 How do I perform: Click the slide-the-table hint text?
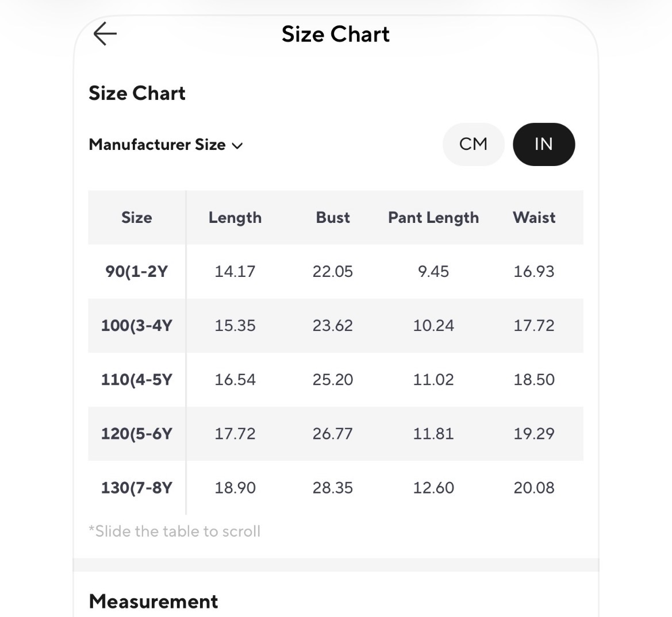174,531
